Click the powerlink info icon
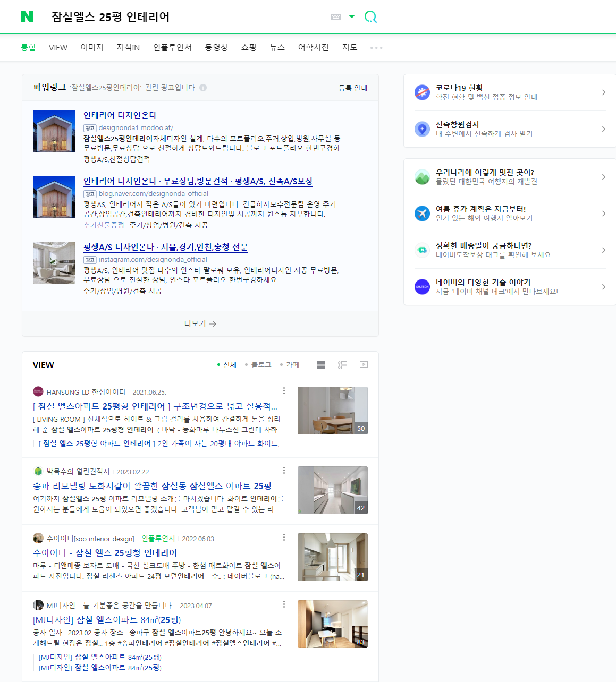The height and width of the screenshot is (682, 616). pos(203,88)
